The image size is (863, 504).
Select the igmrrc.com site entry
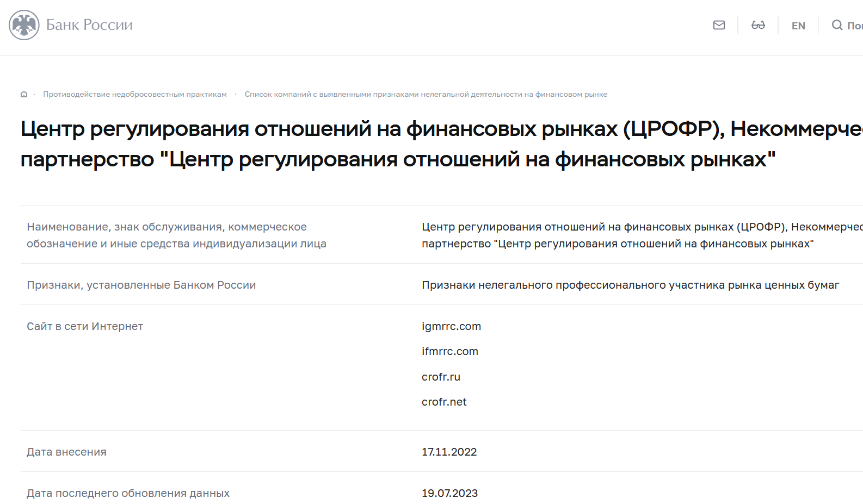tap(451, 326)
